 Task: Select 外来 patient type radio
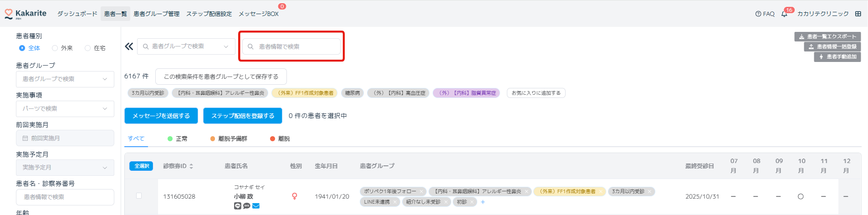[55, 48]
